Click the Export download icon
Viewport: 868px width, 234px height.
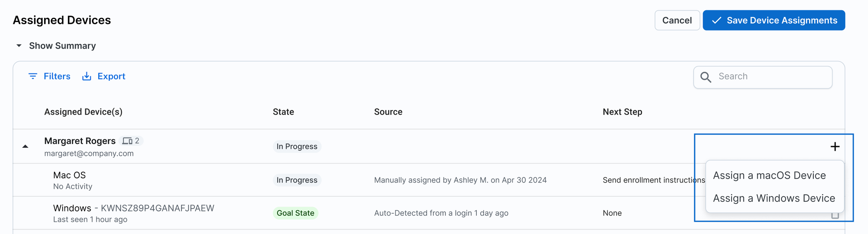(86, 76)
